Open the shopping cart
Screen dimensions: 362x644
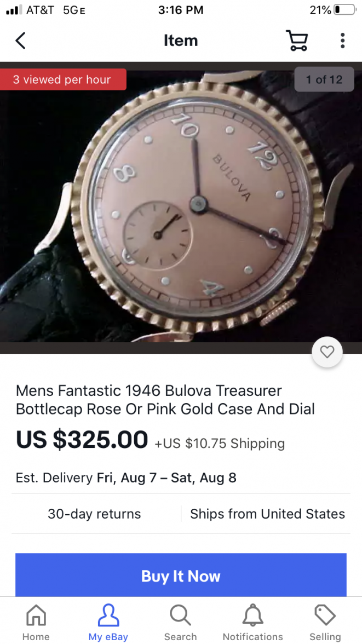pyautogui.click(x=297, y=41)
